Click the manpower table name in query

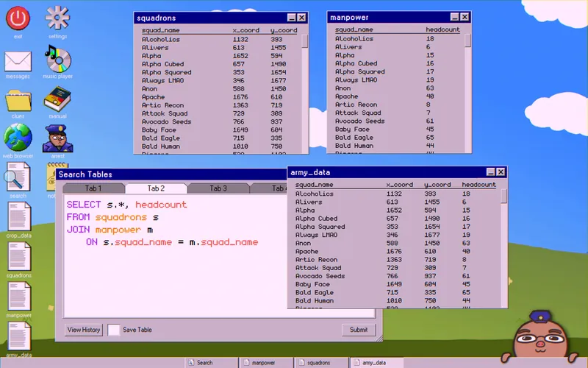pyautogui.click(x=118, y=230)
